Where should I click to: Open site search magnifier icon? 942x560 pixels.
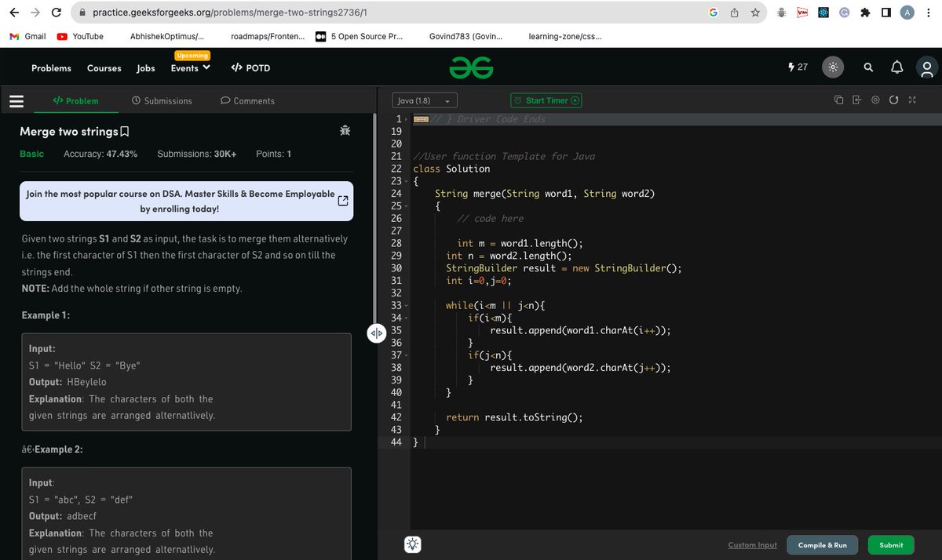pyautogui.click(x=868, y=67)
